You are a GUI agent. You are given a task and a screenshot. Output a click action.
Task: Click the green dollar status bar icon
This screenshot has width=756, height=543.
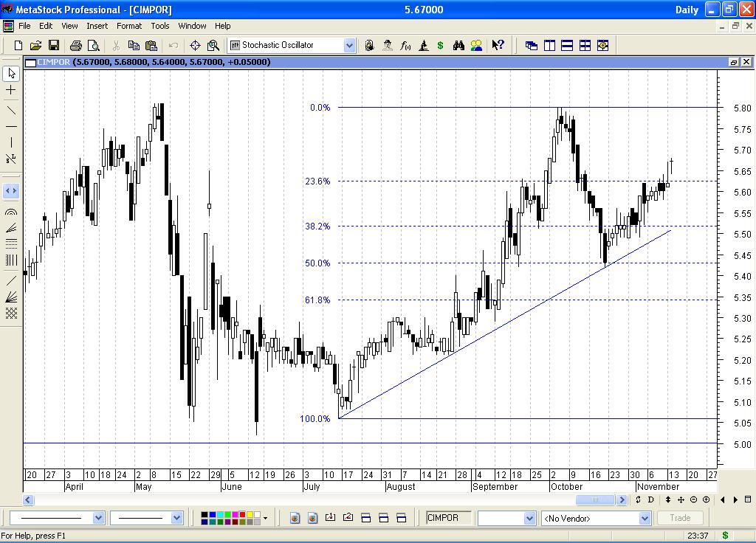click(725, 536)
